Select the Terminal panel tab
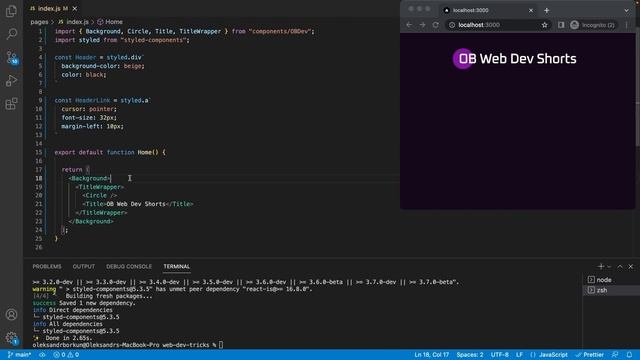Screen dimensions: 640x360 click(177, 267)
